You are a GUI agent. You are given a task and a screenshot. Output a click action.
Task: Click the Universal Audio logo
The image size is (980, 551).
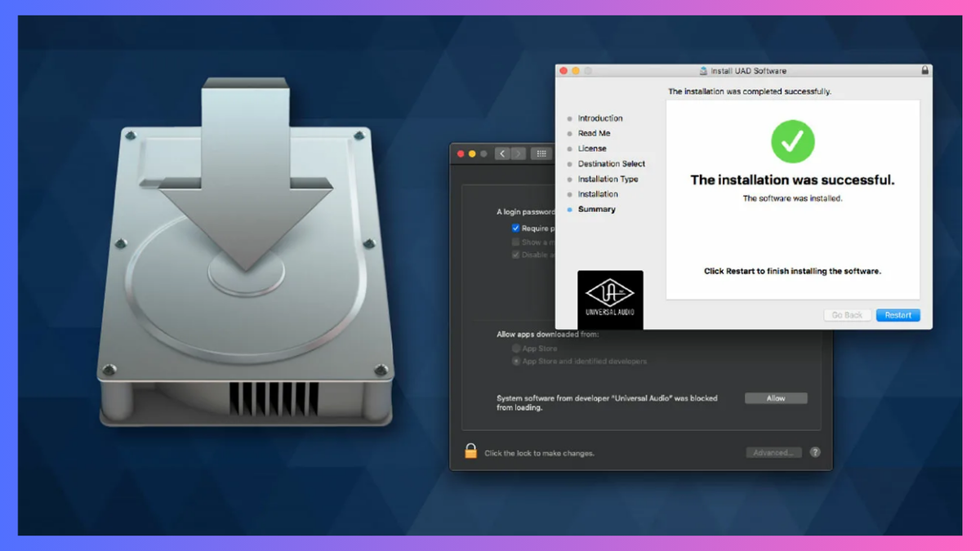click(610, 300)
